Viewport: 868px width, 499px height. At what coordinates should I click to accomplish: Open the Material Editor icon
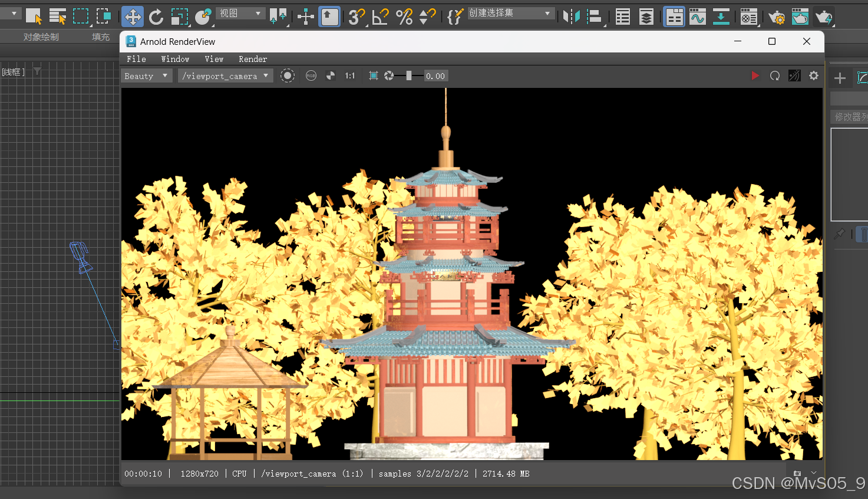(748, 17)
